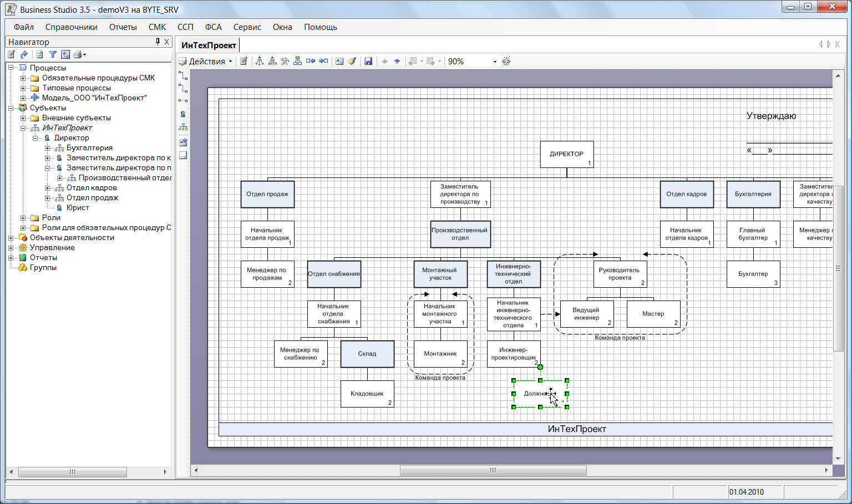This screenshot has height=504, width=852.
Task: Click the save diagram floppy disk icon
Action: pyautogui.click(x=368, y=62)
